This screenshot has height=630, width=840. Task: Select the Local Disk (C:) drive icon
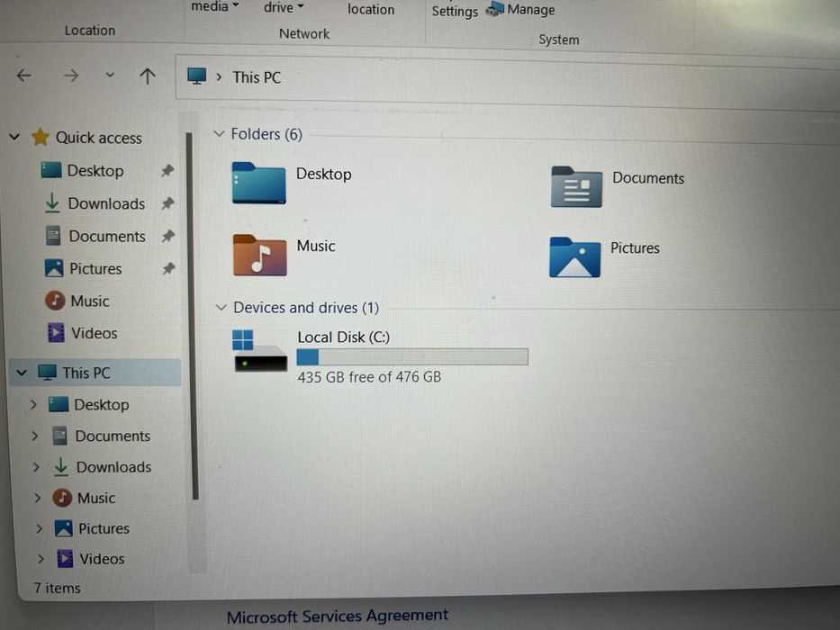pos(260,350)
